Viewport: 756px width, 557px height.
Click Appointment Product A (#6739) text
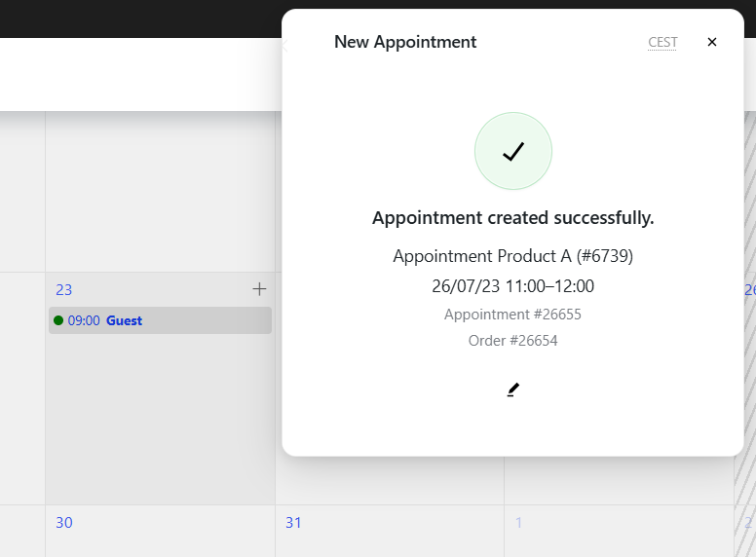(512, 256)
